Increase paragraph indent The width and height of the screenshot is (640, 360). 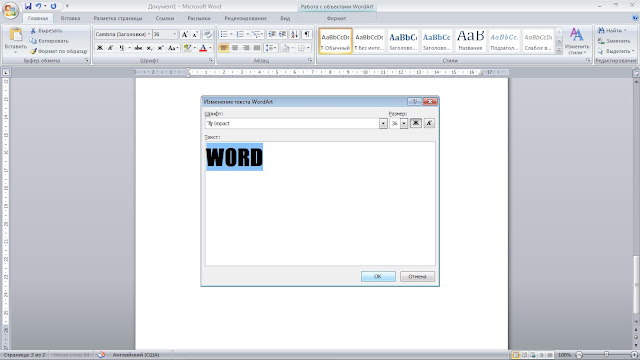pyautogui.click(x=282, y=35)
